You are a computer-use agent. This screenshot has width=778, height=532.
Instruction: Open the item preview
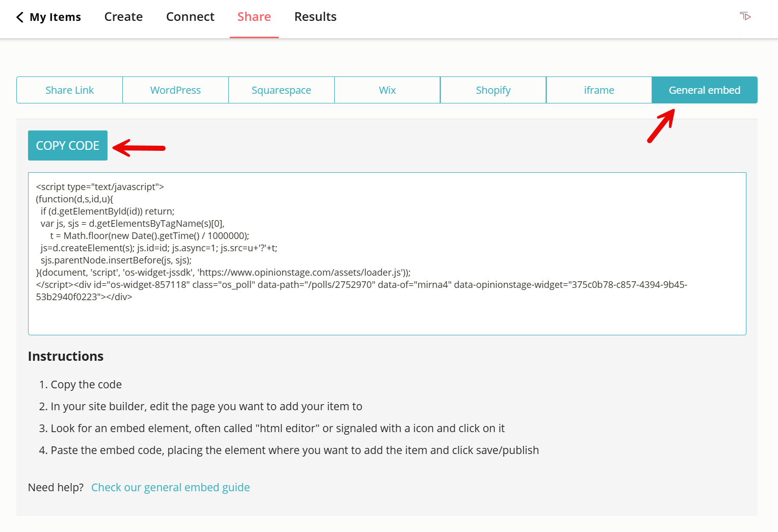(x=745, y=16)
